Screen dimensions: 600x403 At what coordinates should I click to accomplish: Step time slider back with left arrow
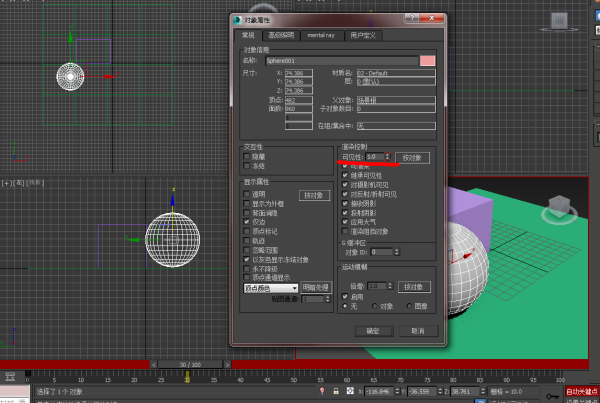[153, 365]
